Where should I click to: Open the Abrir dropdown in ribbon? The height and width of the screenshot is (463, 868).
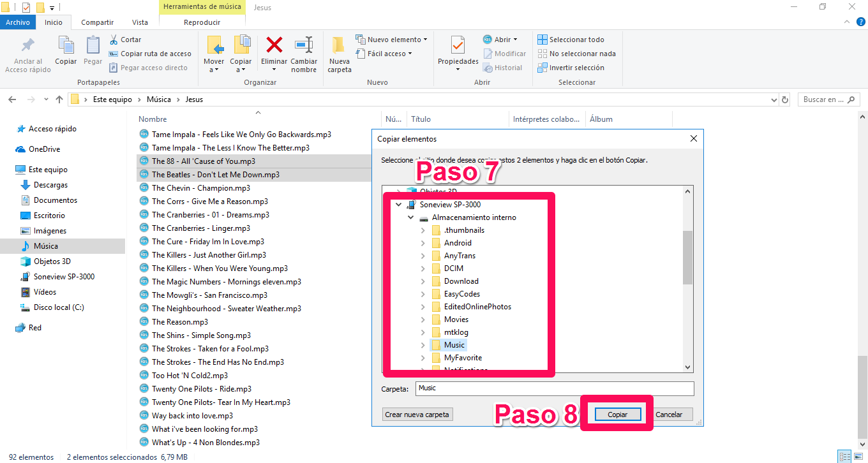[x=500, y=40]
